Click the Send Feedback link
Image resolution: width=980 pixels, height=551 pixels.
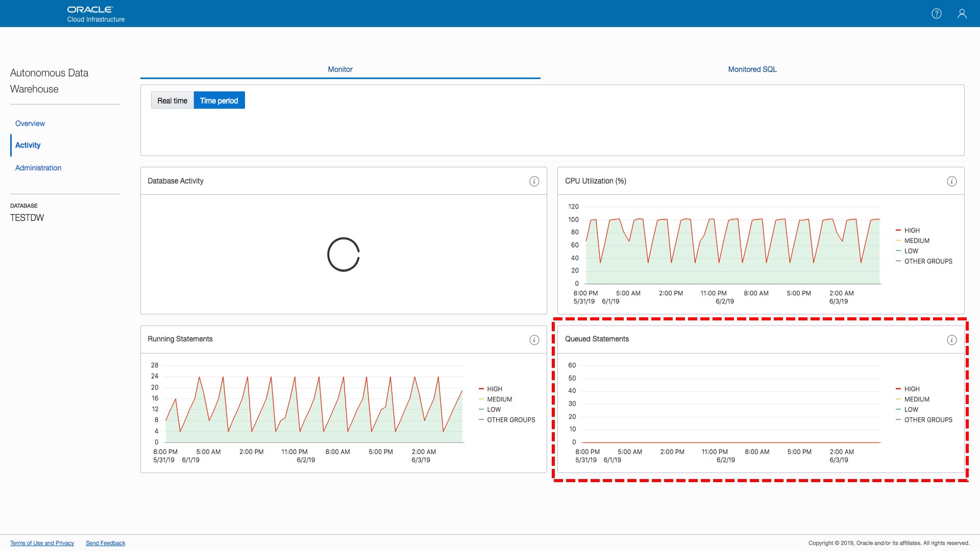tap(105, 543)
